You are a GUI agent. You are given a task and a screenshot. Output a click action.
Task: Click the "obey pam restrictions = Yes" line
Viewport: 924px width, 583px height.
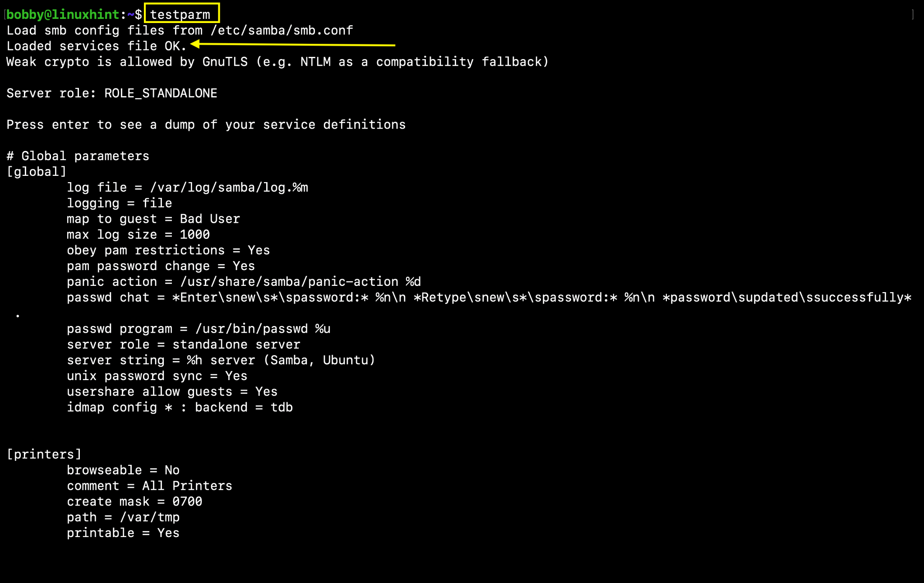[x=168, y=250]
